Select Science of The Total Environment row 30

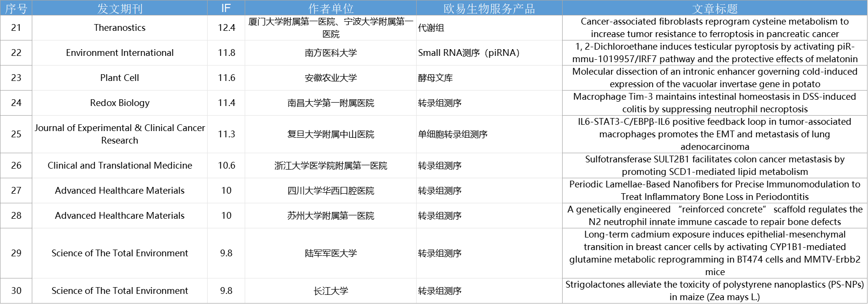[x=119, y=291]
